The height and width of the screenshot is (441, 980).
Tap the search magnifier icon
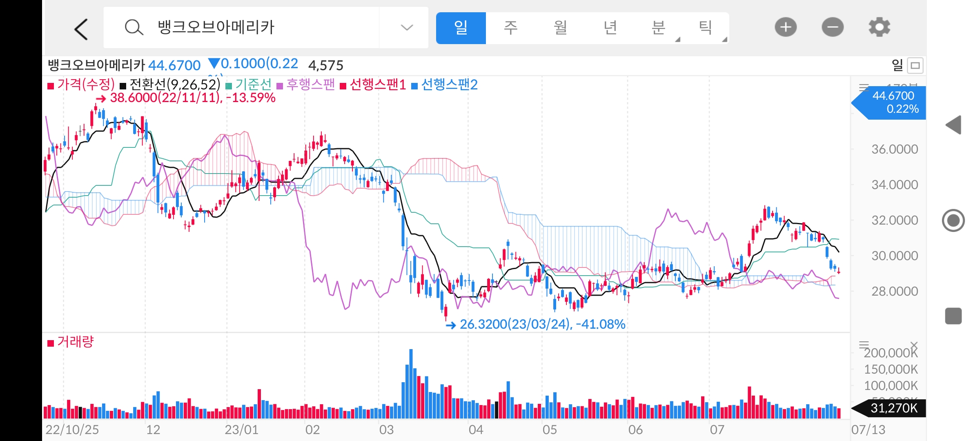[134, 28]
